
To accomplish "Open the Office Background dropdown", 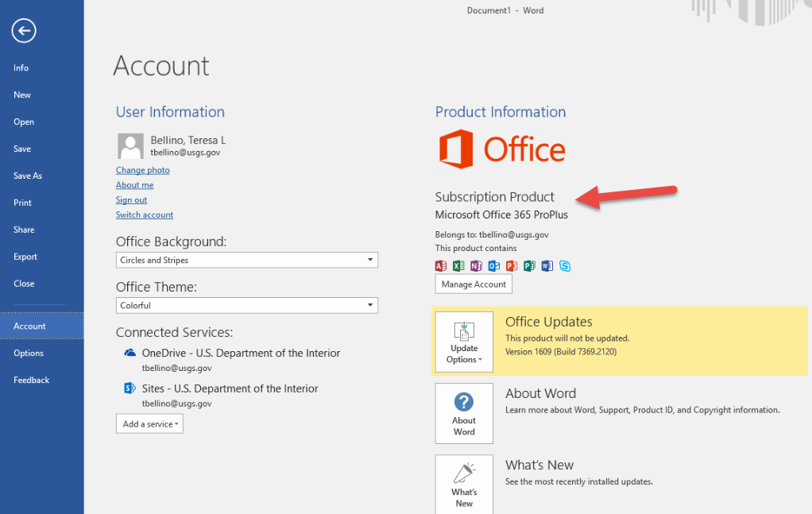I will click(x=246, y=260).
